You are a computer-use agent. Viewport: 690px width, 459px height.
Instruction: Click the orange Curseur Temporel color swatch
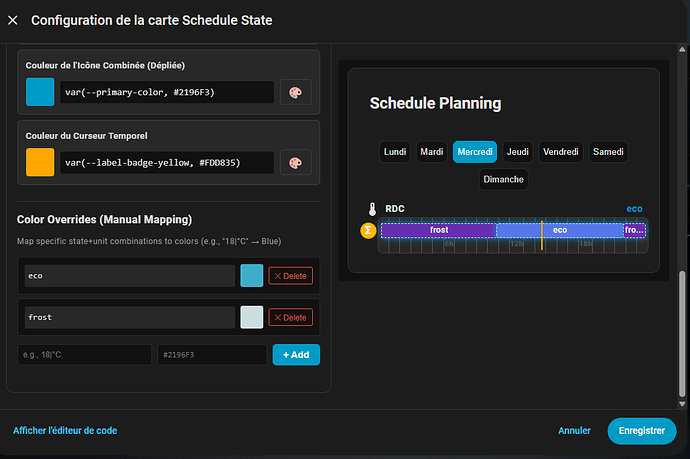(x=40, y=162)
